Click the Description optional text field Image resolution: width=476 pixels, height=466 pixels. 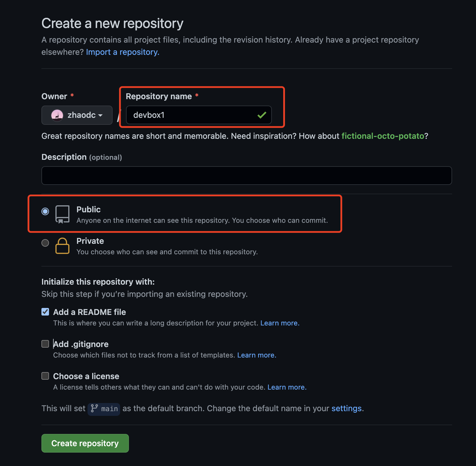(x=247, y=176)
